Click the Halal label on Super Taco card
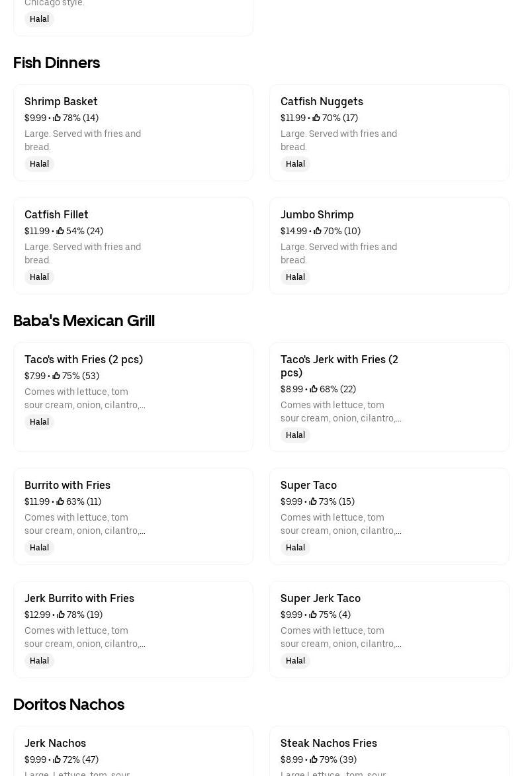 pos(295,548)
